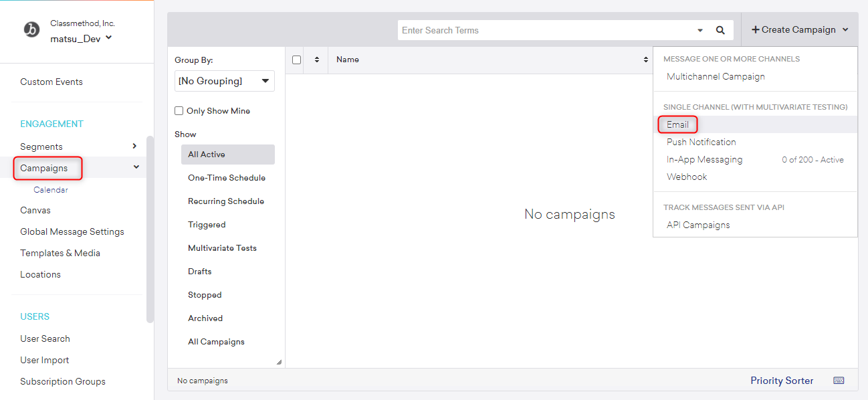Select Push Notification campaign type
The image size is (868, 400).
(701, 142)
